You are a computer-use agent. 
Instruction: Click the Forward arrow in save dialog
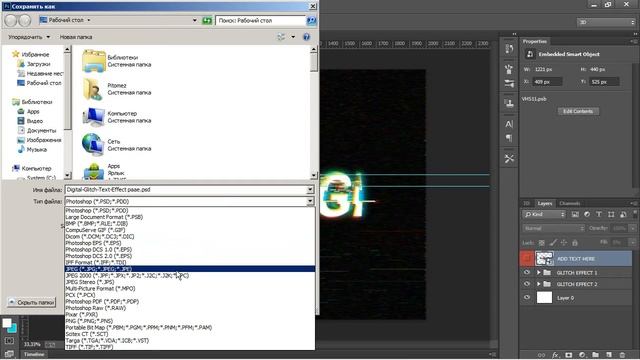point(24,20)
